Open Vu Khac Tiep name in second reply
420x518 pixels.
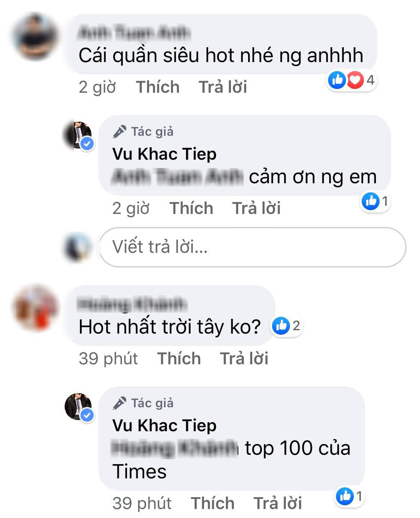164,426
